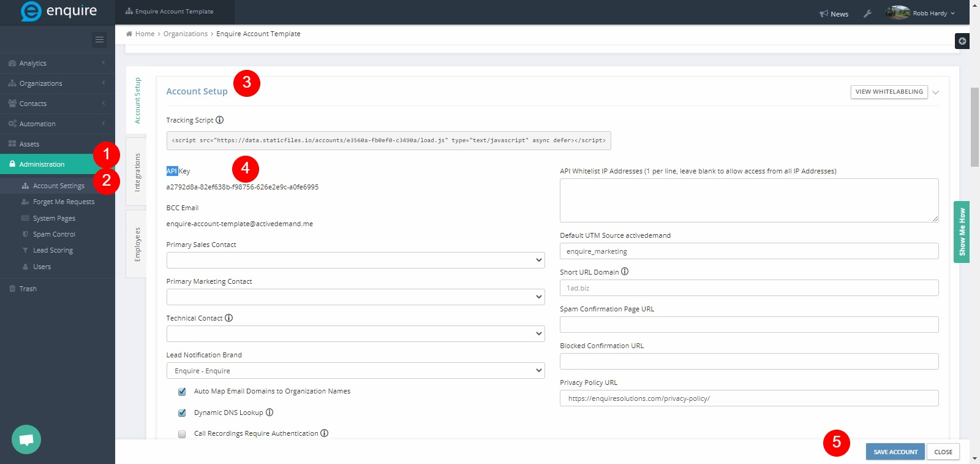Click the Tracking Script code field
Image resolution: width=980 pixels, height=464 pixels.
388,140
